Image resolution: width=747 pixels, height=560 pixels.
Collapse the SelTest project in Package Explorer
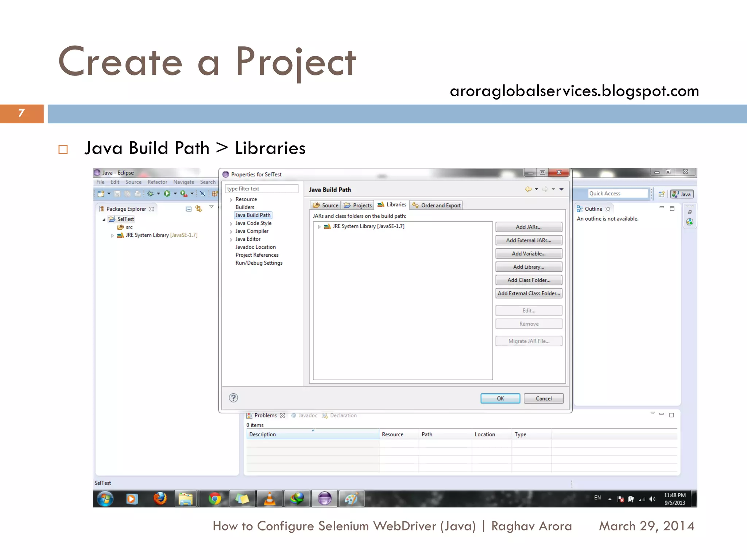(x=104, y=219)
